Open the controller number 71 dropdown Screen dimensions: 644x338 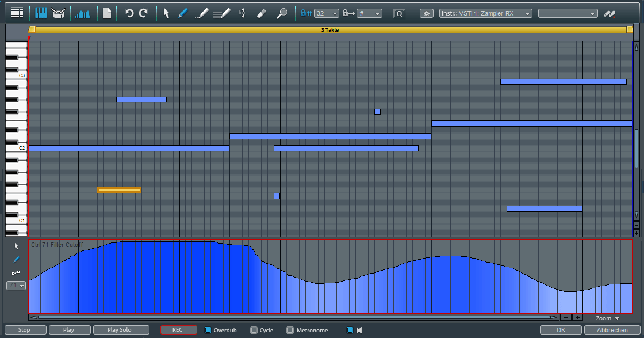[x=16, y=286]
